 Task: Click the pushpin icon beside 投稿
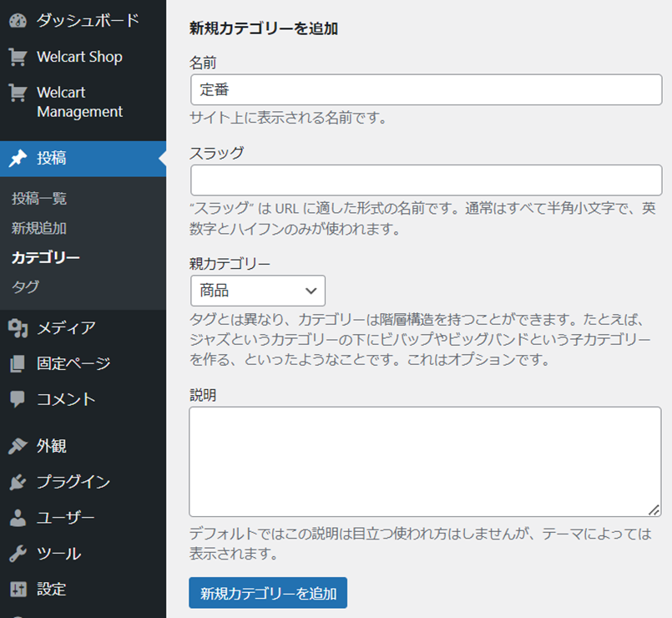point(18,159)
